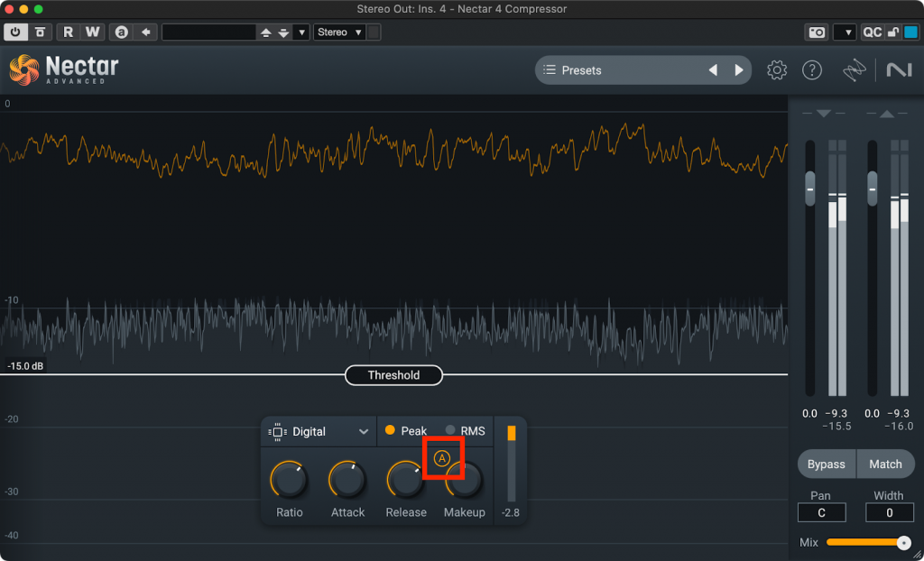The height and width of the screenshot is (561, 924).
Task: Click the Native Instruments logo icon
Action: [x=899, y=70]
